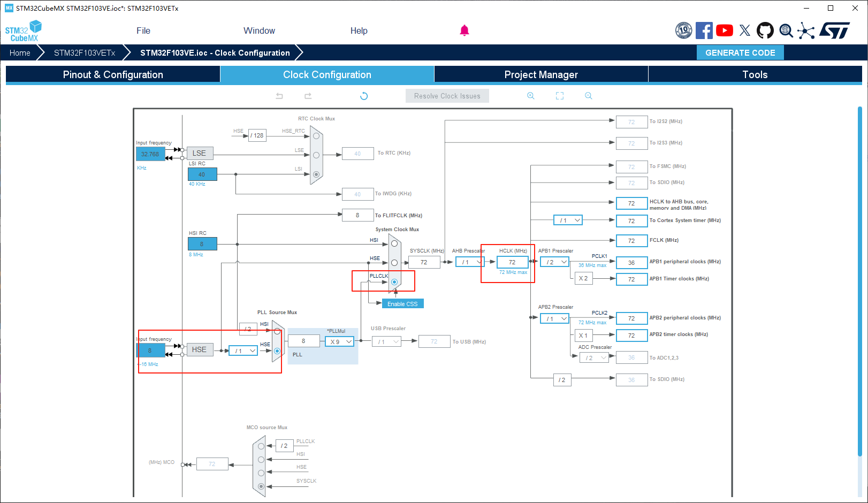The height and width of the screenshot is (503, 868).
Task: Open the USB Prescaler dropdown
Action: click(386, 341)
